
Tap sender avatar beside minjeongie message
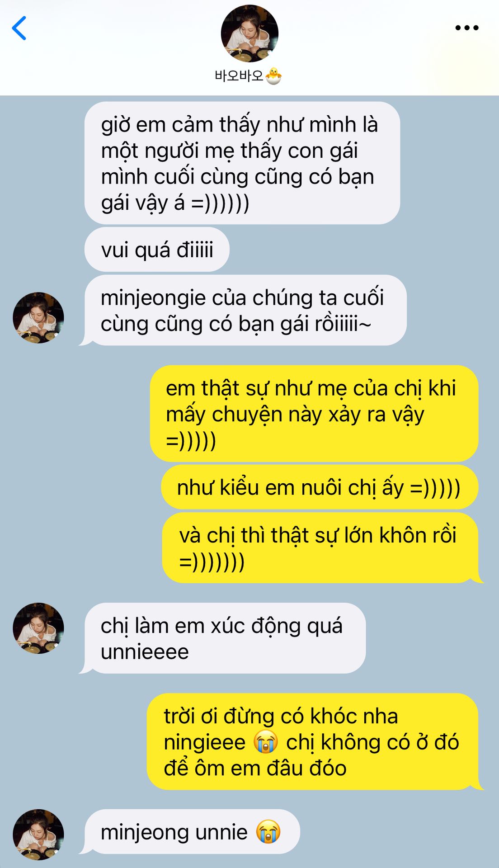point(38,318)
